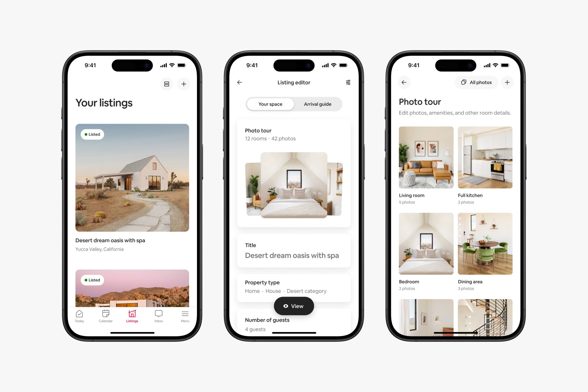The width and height of the screenshot is (588, 392).
Task: Tap the Today tab icon
Action: coord(80,314)
